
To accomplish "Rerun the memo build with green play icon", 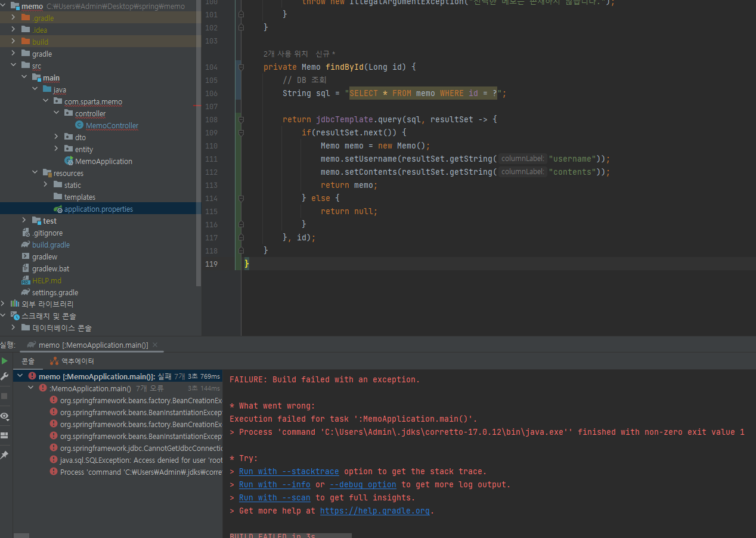I will 5,361.
